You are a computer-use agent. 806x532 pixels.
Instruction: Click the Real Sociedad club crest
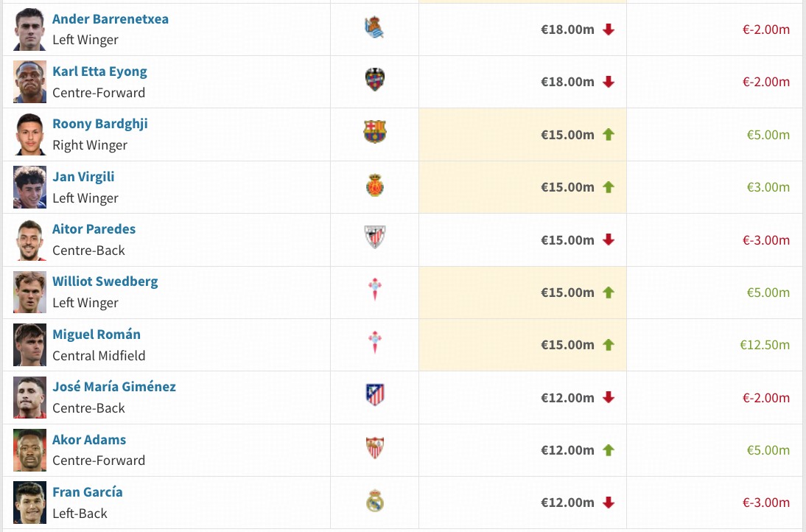coord(374,29)
